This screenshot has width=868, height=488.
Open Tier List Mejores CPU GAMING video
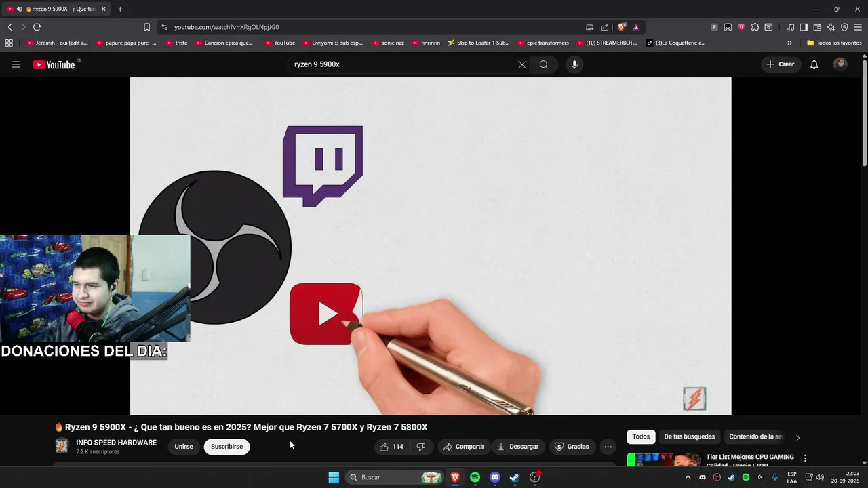pyautogui.click(x=749, y=460)
